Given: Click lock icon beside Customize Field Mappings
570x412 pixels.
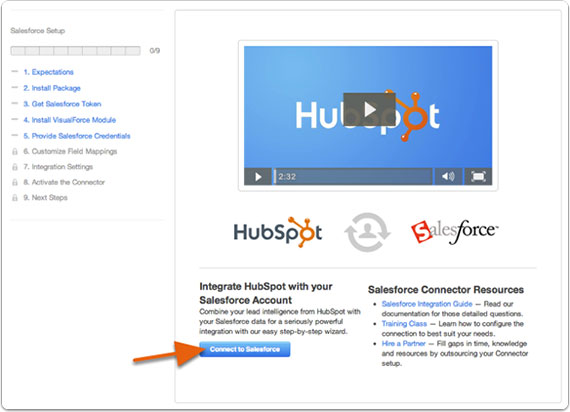Looking at the screenshot, I should (x=15, y=151).
